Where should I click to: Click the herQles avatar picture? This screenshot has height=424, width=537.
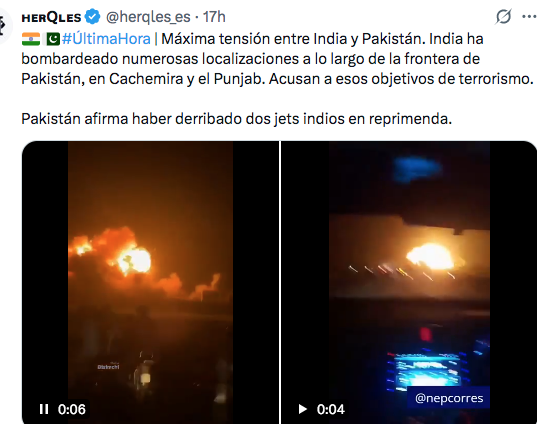(x=5, y=25)
